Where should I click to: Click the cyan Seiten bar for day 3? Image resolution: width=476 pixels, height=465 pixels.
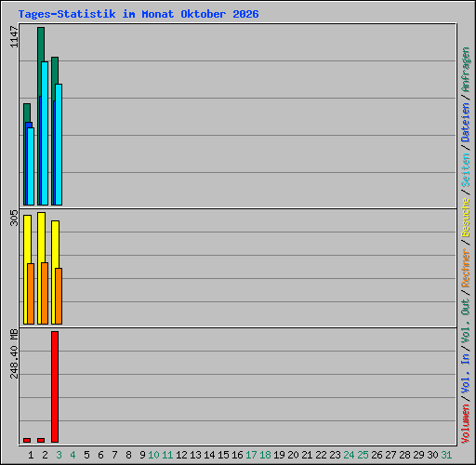[59, 144]
